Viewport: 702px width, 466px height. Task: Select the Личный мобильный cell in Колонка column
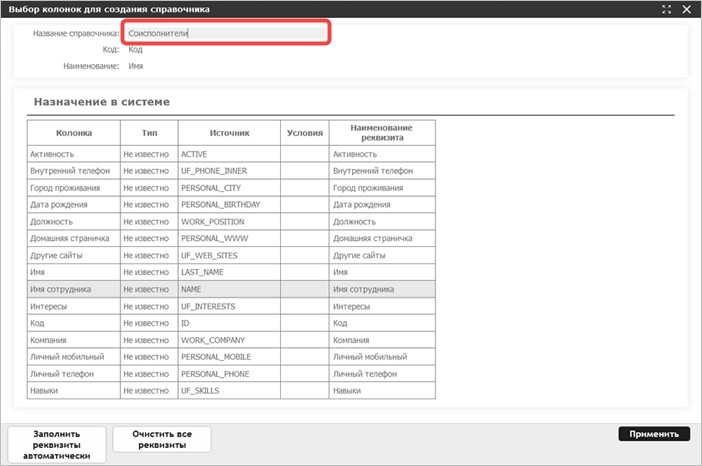(x=74, y=357)
